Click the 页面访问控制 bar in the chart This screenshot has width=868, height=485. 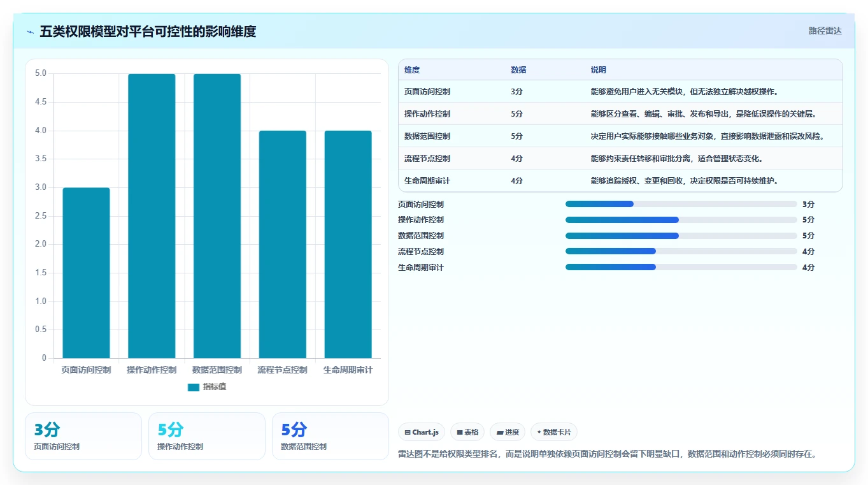pos(86,273)
